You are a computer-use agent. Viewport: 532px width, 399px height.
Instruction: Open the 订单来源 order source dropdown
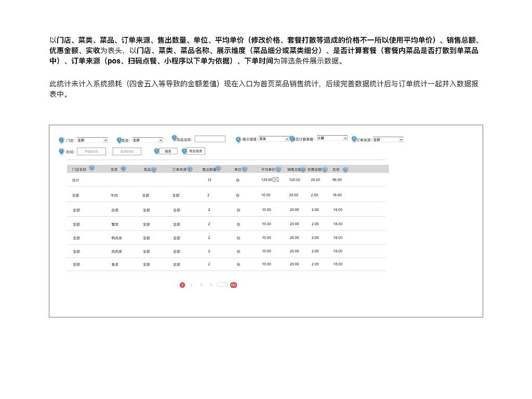pos(388,139)
